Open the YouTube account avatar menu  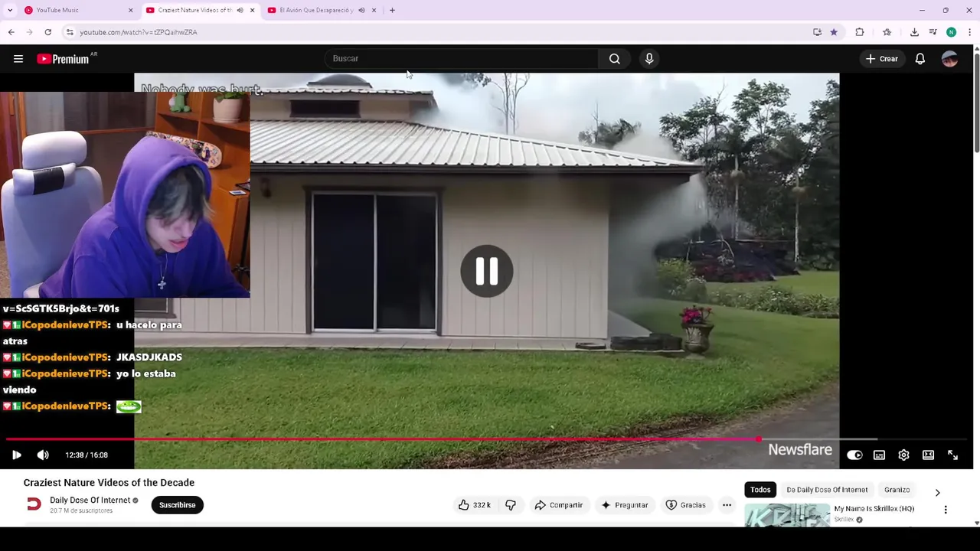[x=950, y=59]
